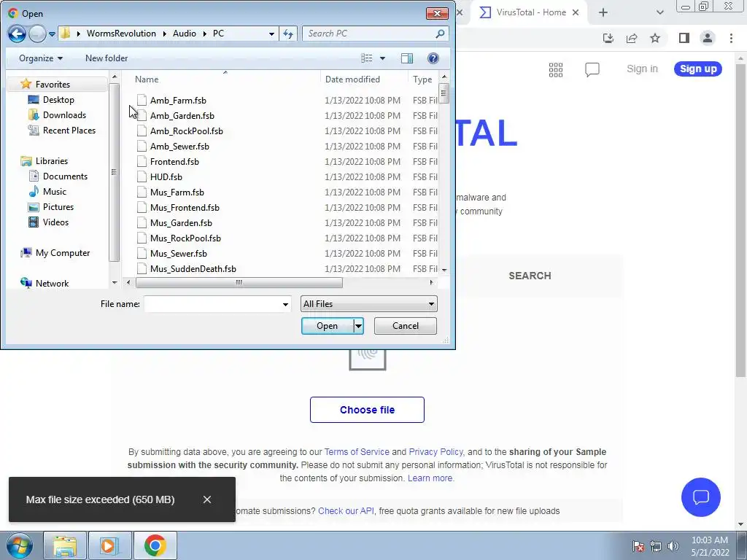Click the Search PC field

(369, 34)
